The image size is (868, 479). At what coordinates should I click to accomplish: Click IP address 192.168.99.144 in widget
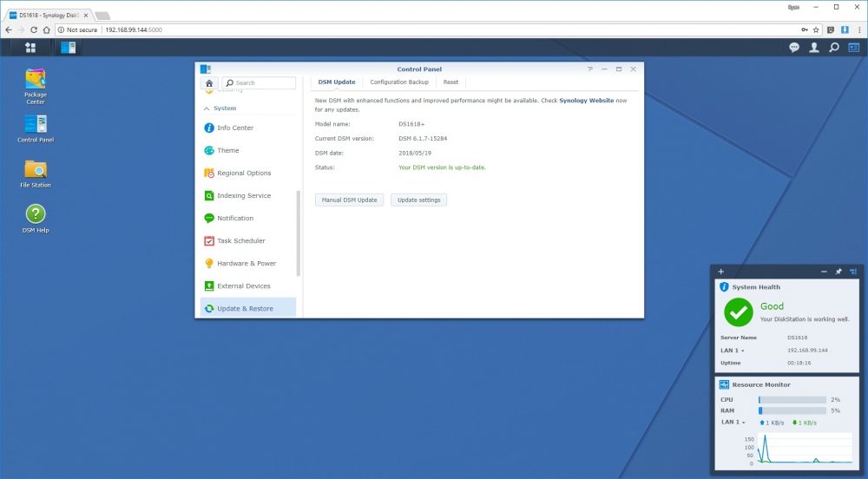(x=807, y=351)
